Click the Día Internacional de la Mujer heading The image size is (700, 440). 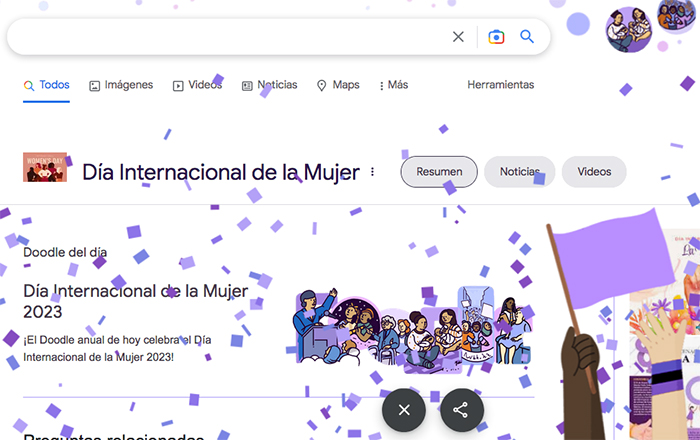pos(221,173)
